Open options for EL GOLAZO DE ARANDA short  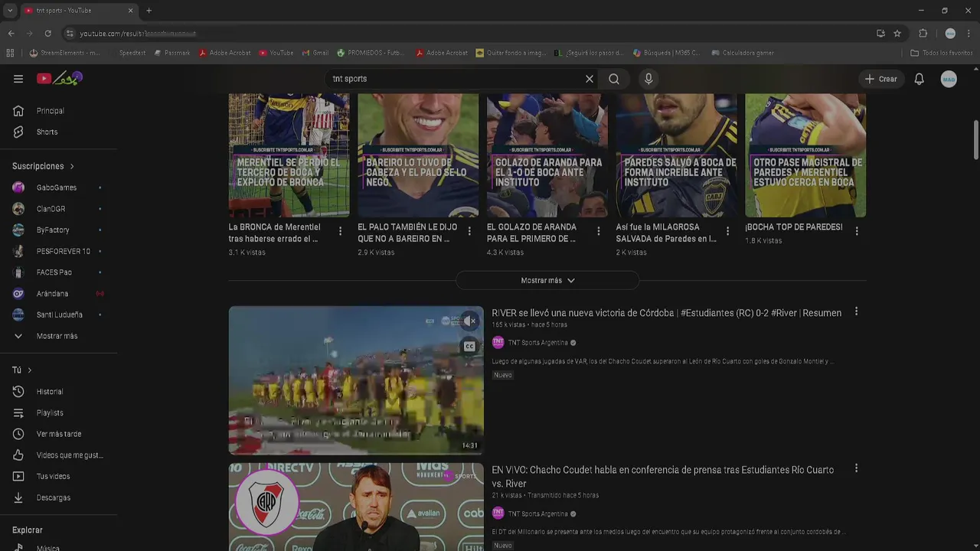pos(599,231)
